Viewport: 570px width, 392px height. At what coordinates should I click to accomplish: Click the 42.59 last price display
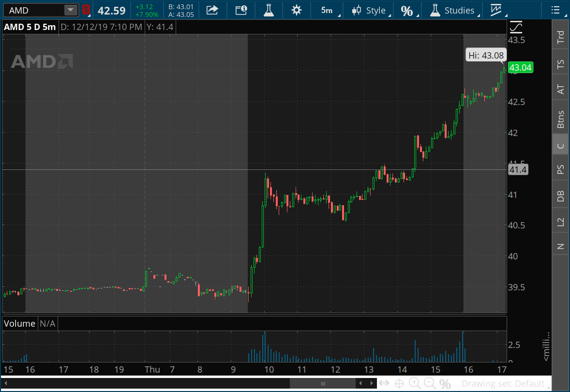coord(112,11)
